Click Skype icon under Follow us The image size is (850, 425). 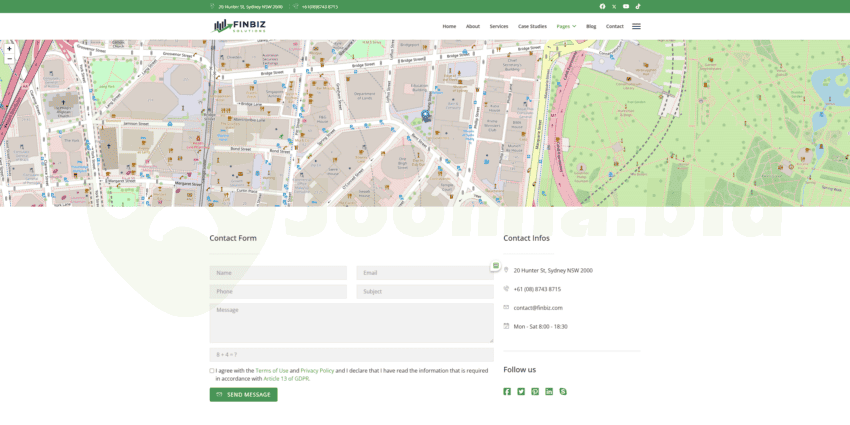tap(563, 391)
